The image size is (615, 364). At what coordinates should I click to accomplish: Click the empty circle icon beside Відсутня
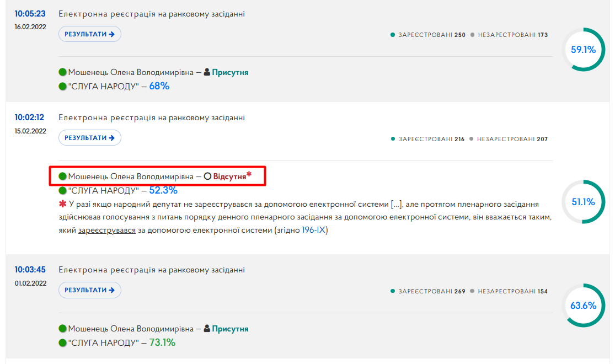coord(207,176)
